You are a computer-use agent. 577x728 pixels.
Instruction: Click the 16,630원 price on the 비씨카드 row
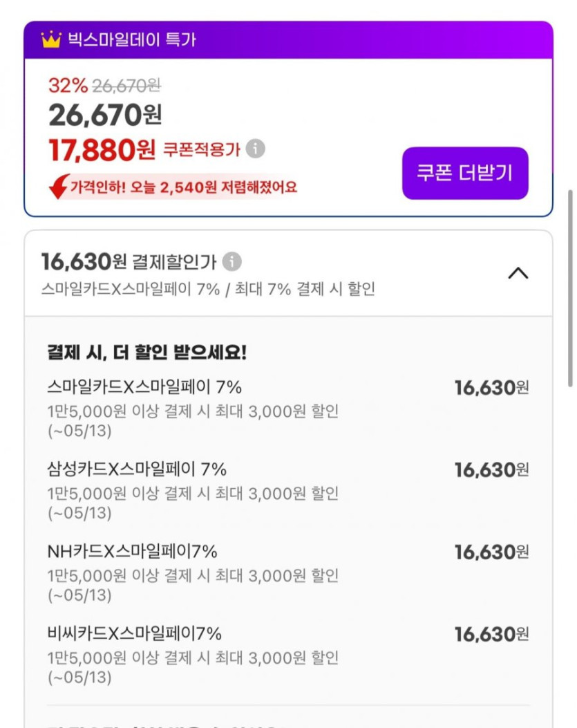(x=491, y=634)
